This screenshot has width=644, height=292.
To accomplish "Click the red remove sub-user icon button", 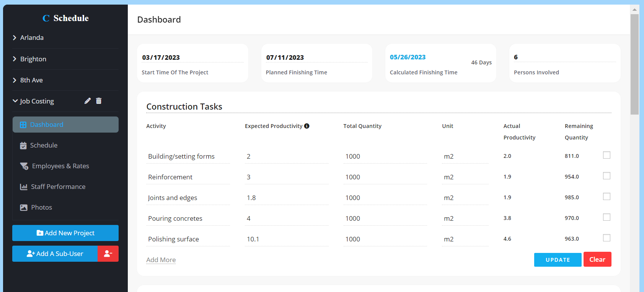I will pos(108,254).
